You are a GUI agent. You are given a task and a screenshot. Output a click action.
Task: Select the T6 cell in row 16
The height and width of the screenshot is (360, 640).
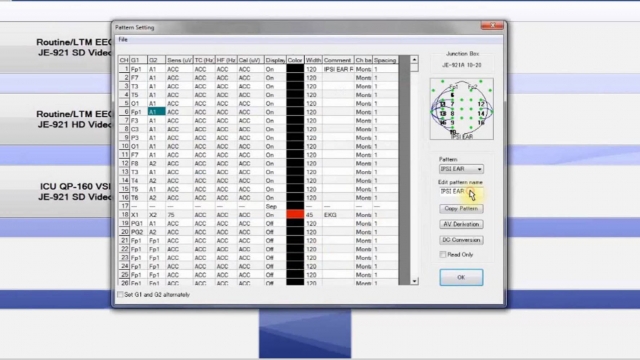tap(138, 198)
